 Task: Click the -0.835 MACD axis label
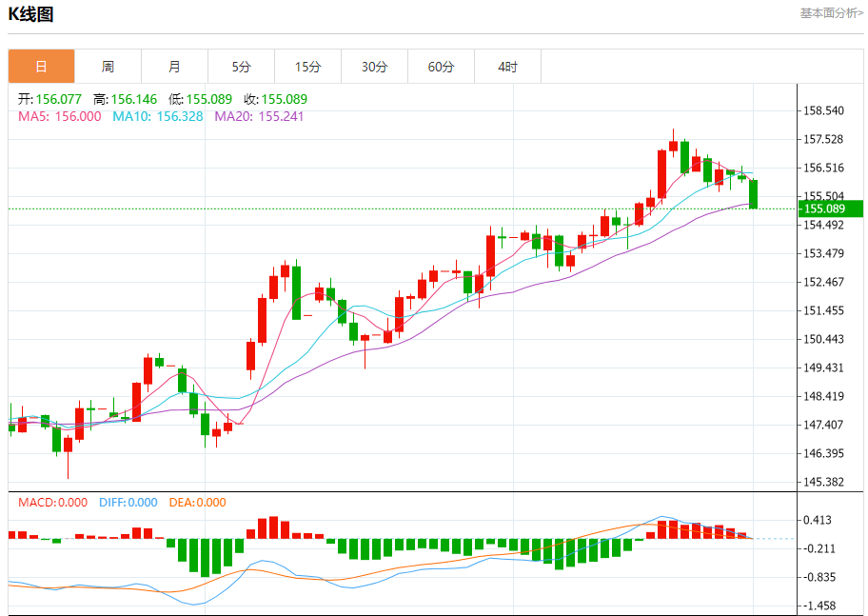[x=818, y=577]
